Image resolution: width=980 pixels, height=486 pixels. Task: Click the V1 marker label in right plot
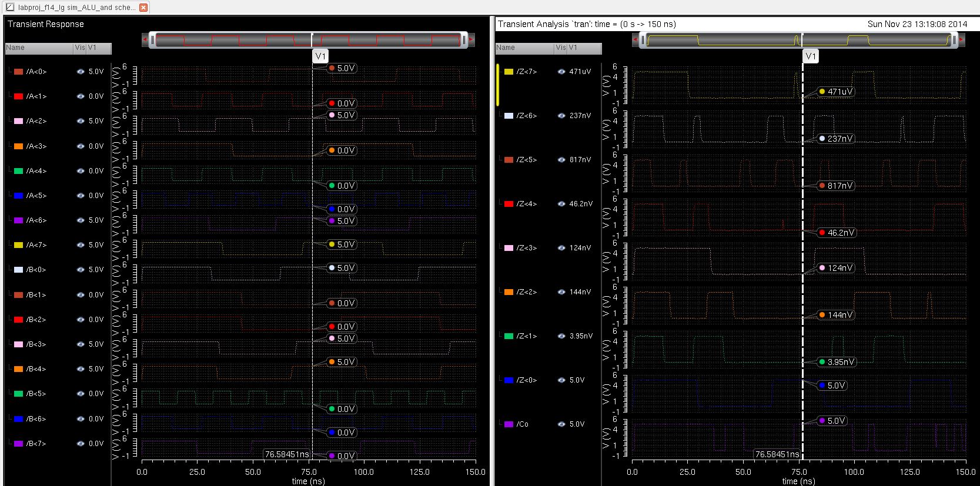(811, 56)
